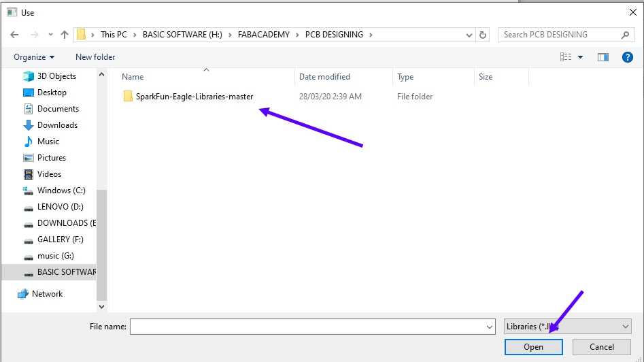Open recent locations dropdown arrow

(x=50, y=35)
